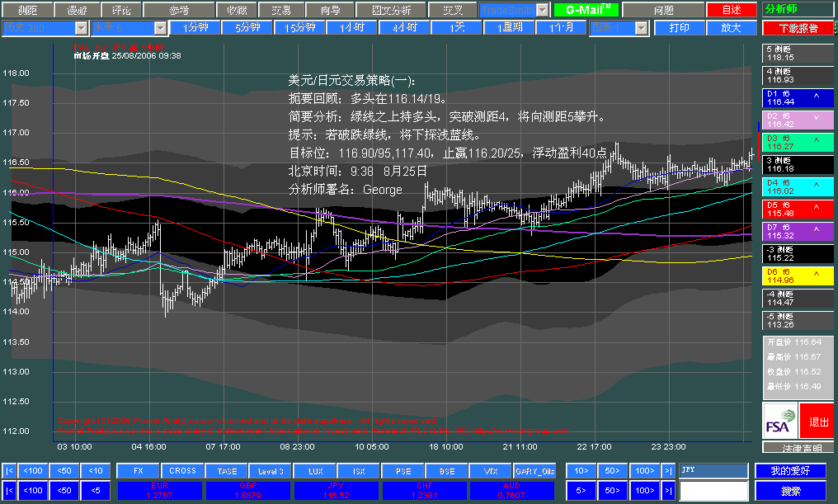The width and height of the screenshot is (838, 504).
Task: Click the 测距 button in top toolbar
Action: [x=27, y=10]
